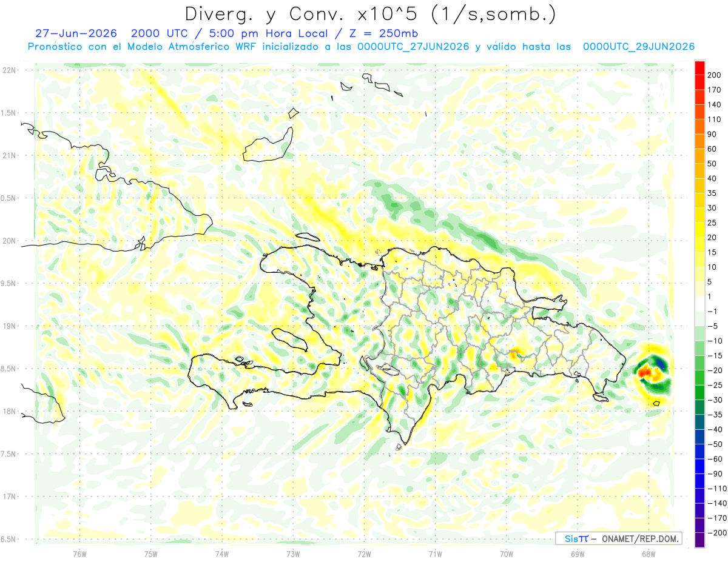Click the '75W' longitude label
Image resolution: width=728 pixels, height=562 pixels.
point(150,554)
